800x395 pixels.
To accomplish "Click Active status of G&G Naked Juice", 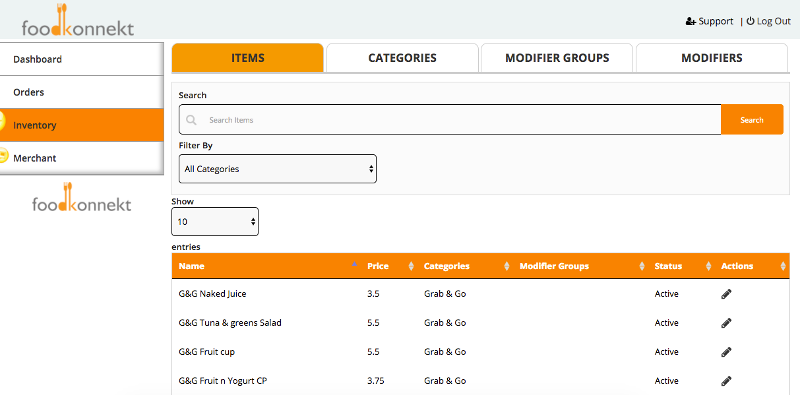I will [x=666, y=294].
